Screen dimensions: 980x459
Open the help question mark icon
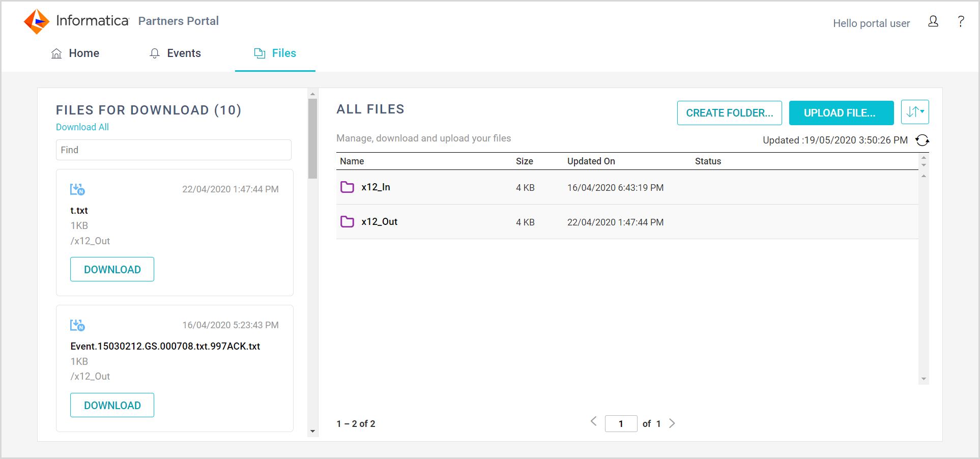coord(961,21)
